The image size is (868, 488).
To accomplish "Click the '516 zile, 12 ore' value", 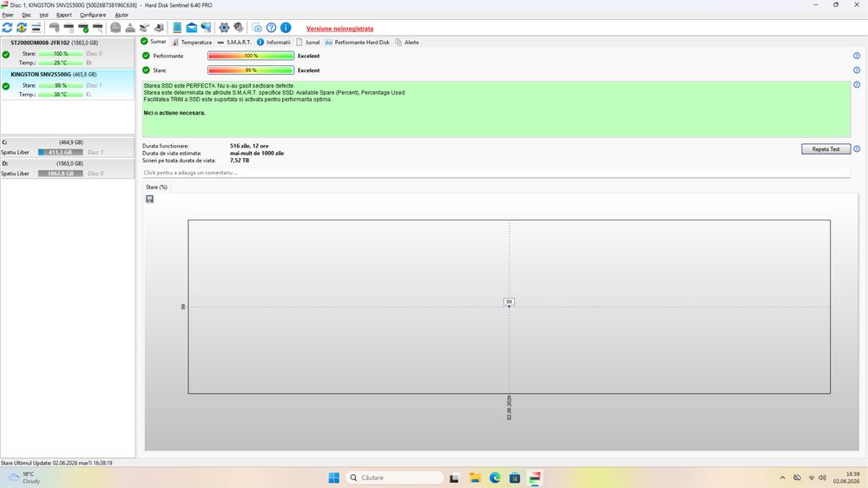I will click(x=249, y=146).
